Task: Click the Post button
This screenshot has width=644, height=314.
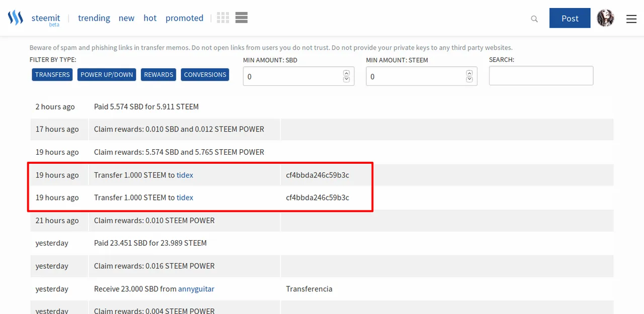Action: click(570, 18)
